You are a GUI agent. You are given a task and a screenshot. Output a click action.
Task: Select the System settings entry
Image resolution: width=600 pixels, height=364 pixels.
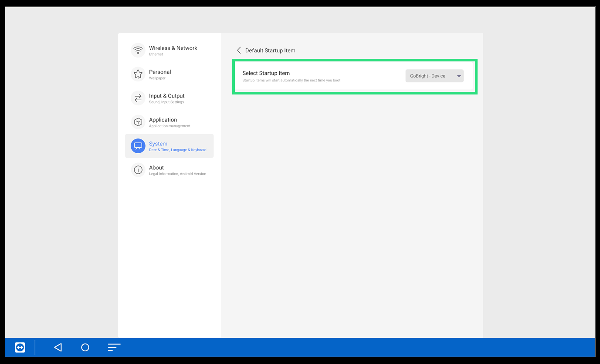tap(169, 146)
